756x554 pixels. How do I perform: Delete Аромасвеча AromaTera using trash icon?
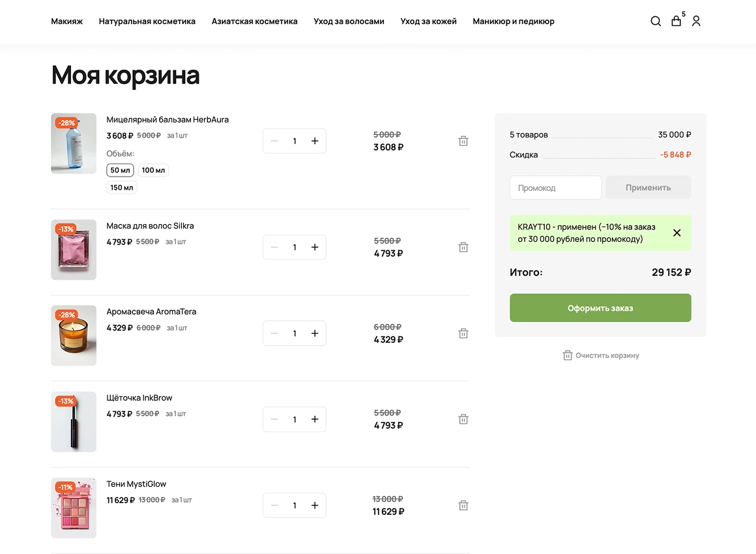coord(463,333)
